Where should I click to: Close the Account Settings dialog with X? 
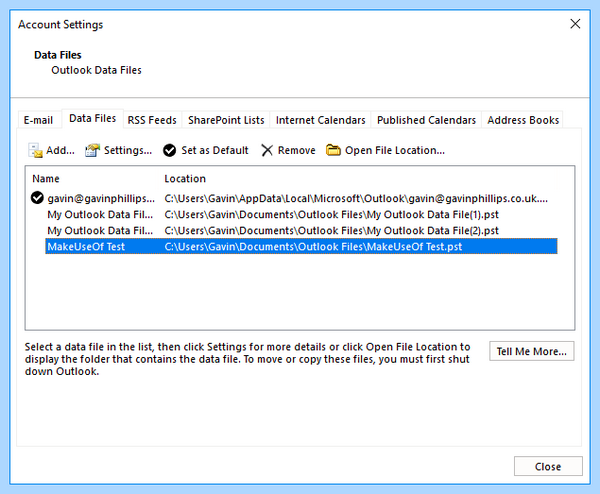click(x=575, y=24)
